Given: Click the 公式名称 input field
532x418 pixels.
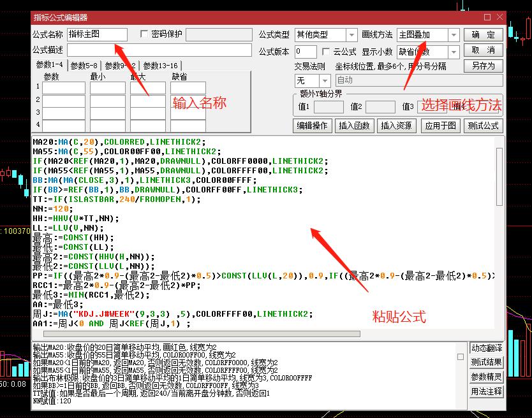Looking at the screenshot, I should (x=97, y=34).
